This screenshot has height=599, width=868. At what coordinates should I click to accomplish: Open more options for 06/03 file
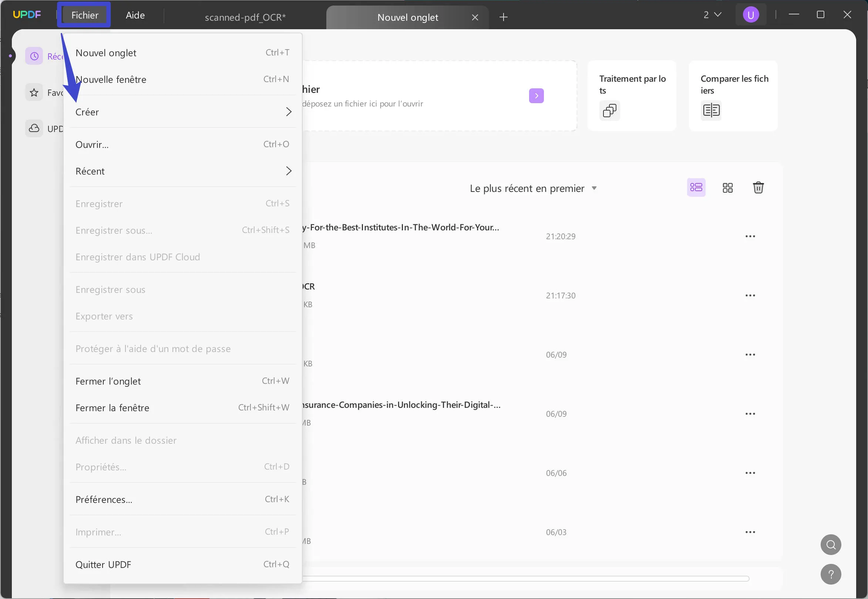(x=750, y=532)
